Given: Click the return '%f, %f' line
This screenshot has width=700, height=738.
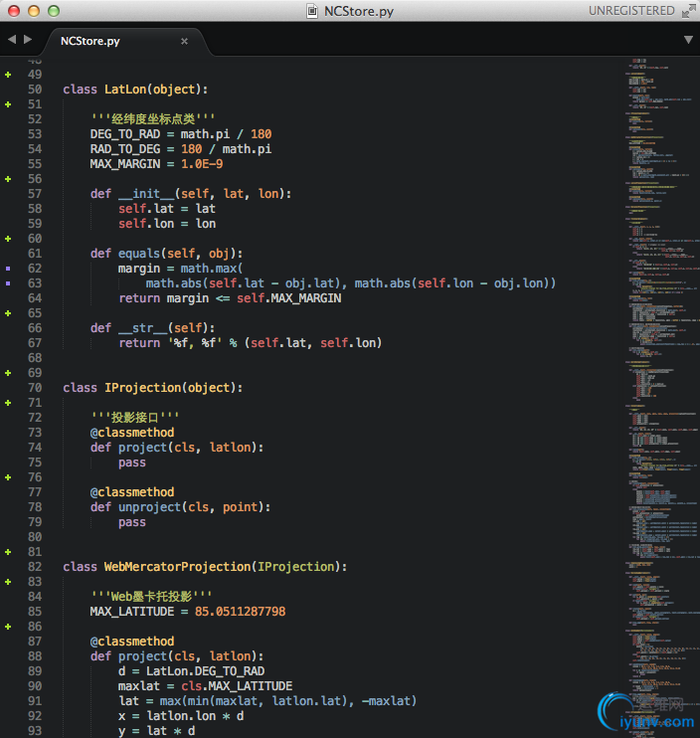Looking at the screenshot, I should point(251,343).
